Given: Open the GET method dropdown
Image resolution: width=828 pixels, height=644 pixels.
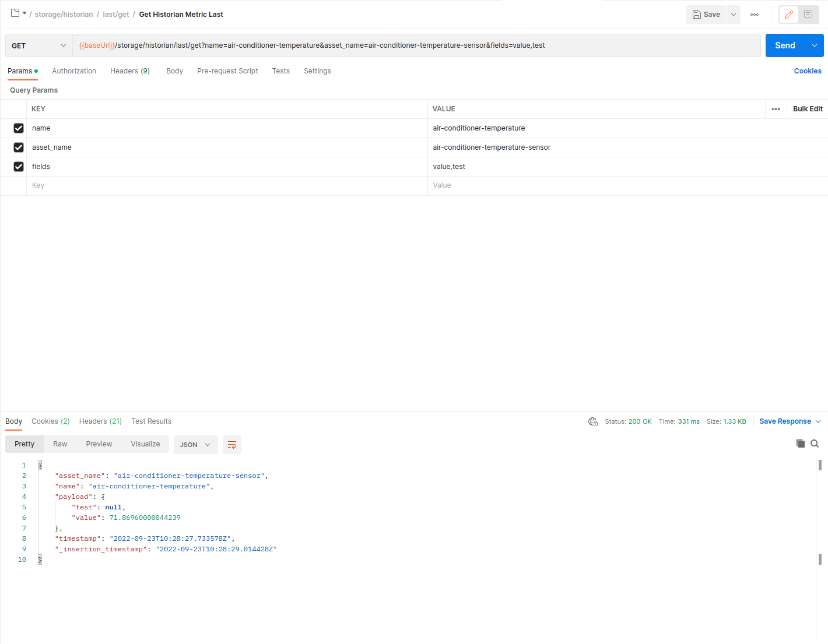Looking at the screenshot, I should [x=38, y=45].
